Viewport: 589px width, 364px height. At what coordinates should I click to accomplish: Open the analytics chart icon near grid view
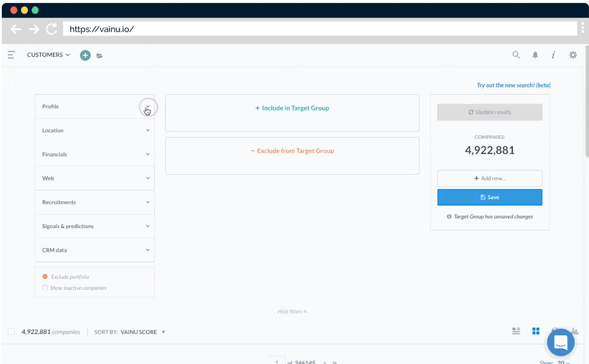click(574, 331)
